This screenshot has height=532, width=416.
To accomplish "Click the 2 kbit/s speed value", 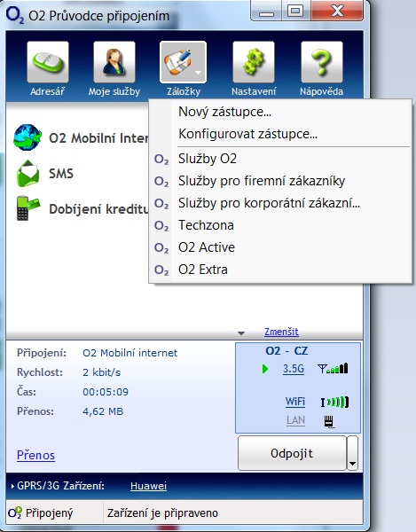I will coord(101,372).
